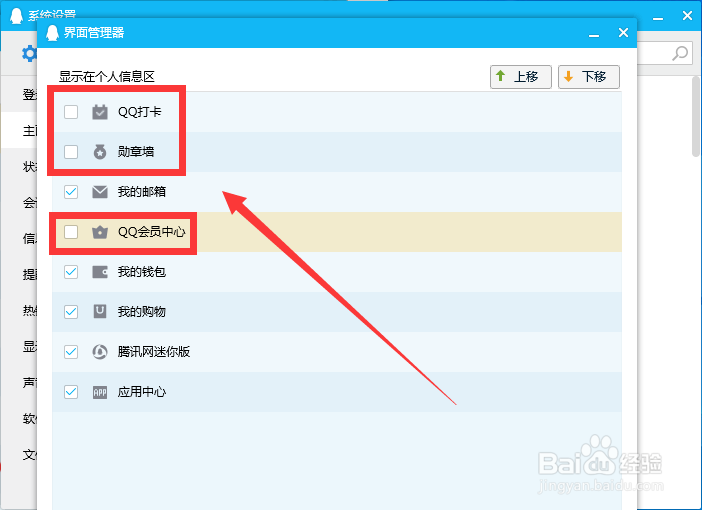Click the 我的钱包 wallet icon

[x=100, y=272]
